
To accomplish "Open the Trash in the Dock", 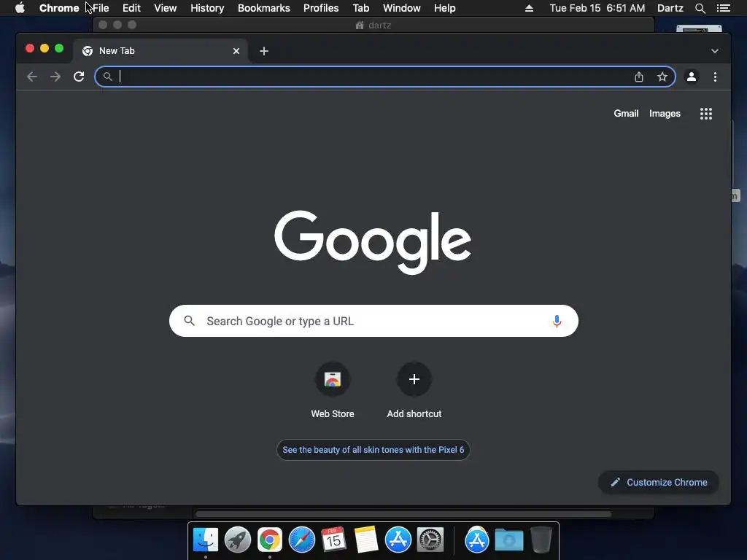I will 541,540.
